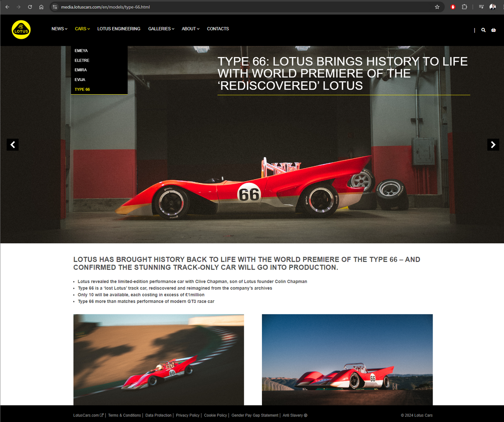Viewport: 504px width, 422px height.
Task: Open Gender Pay Gap Statement link
Action: click(x=255, y=415)
